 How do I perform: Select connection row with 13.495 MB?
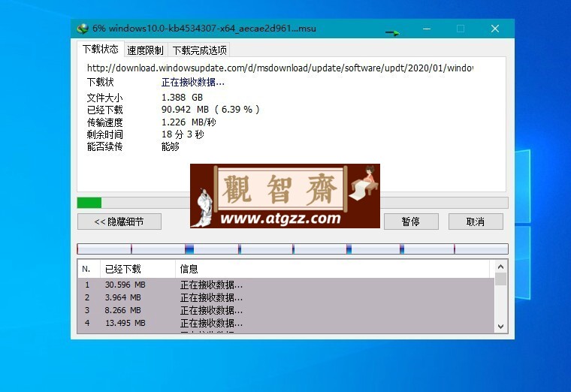285,323
